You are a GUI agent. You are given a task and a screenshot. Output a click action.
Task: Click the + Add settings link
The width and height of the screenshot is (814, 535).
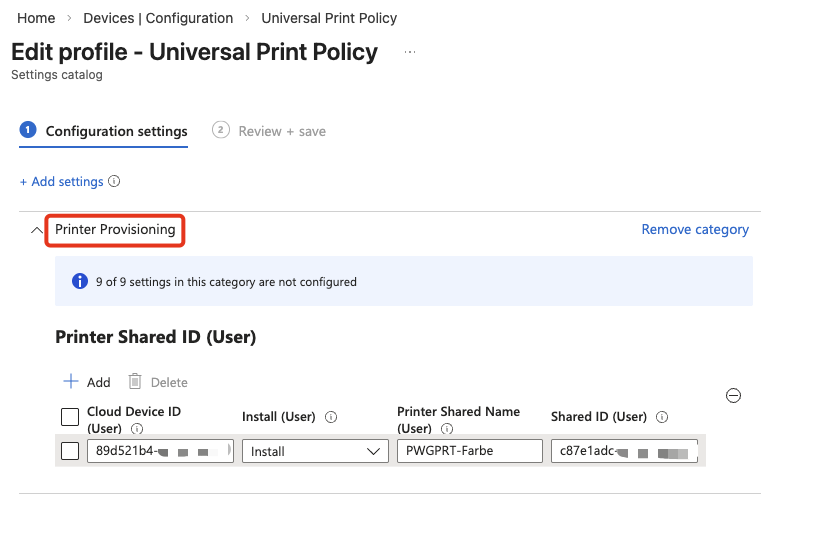pyautogui.click(x=61, y=182)
